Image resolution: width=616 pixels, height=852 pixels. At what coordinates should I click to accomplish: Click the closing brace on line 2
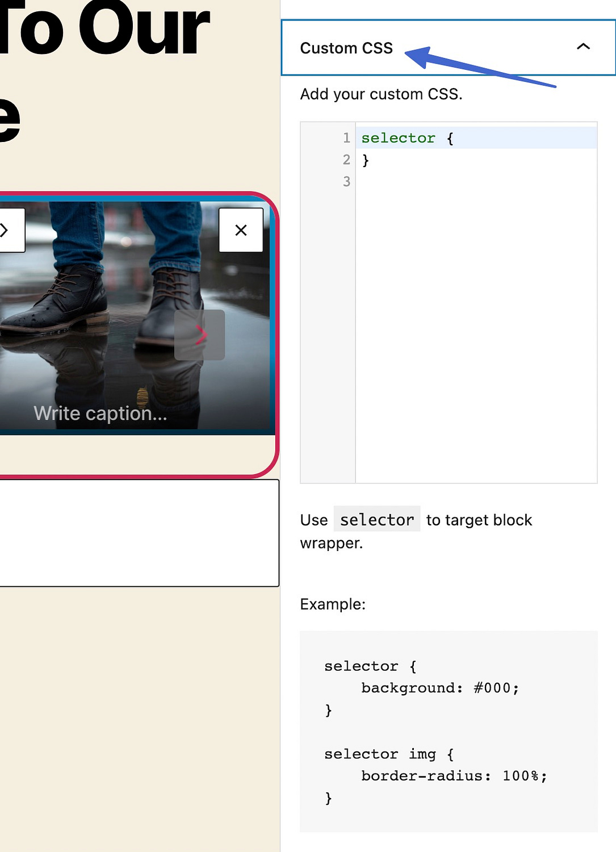click(364, 160)
